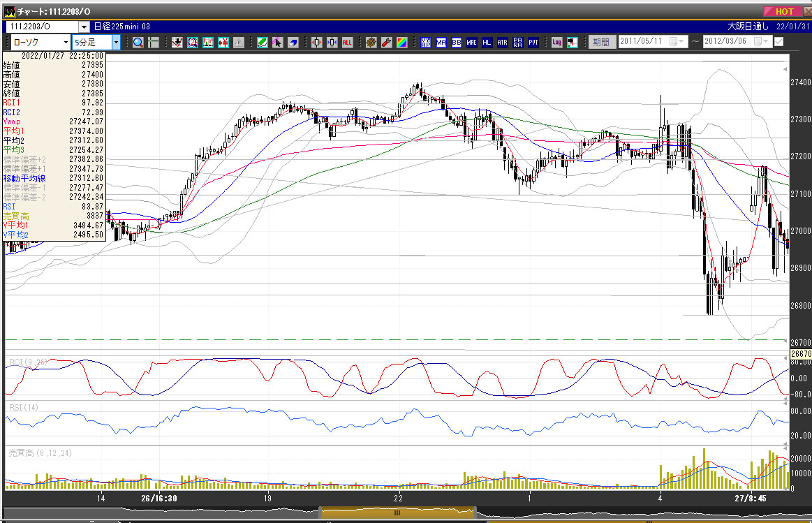Click the magnifying glass zoom icon
Screen dimensions: 812x523
coord(138,42)
